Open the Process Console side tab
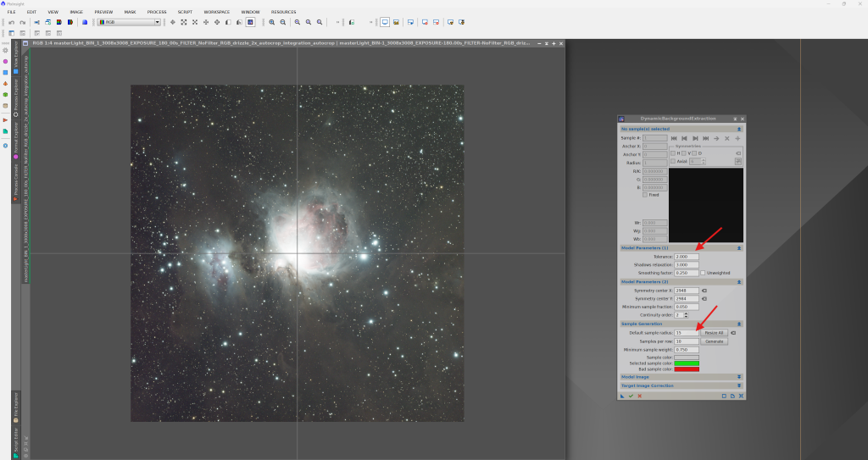 [x=15, y=181]
